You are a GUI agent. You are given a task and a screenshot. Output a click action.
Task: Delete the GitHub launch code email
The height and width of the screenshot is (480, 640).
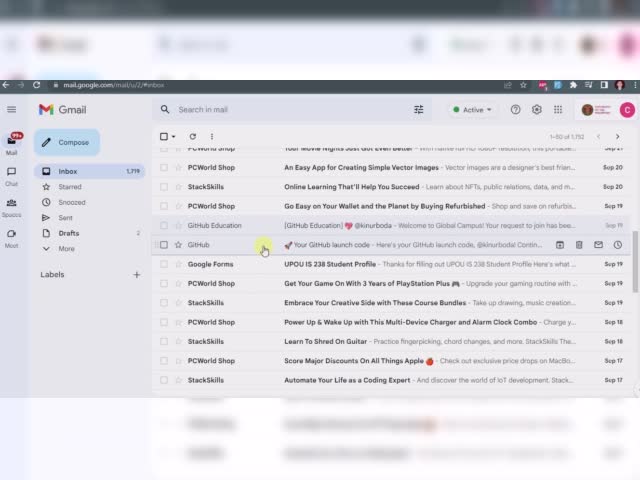click(579, 245)
